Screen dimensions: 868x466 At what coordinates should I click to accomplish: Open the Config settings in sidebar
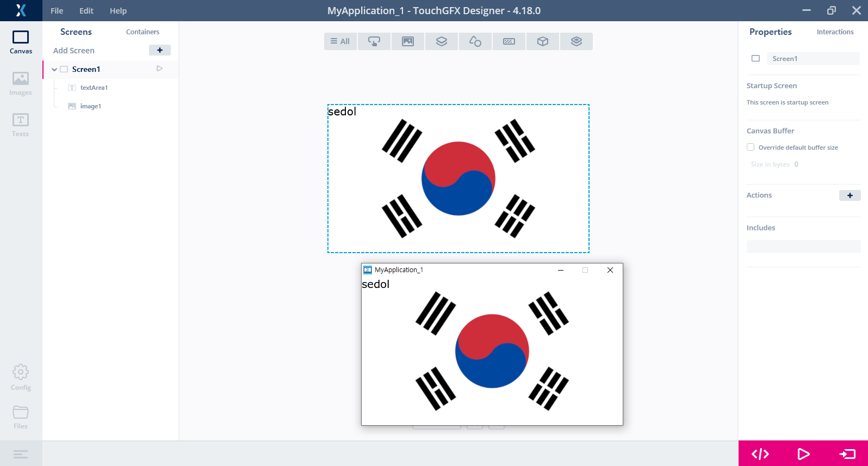pyautogui.click(x=21, y=377)
